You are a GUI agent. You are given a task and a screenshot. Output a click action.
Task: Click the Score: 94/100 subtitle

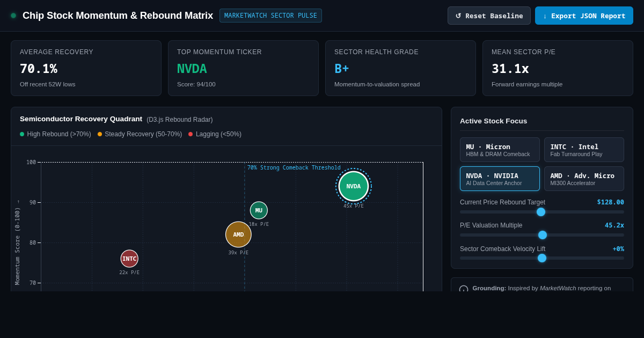196,84
